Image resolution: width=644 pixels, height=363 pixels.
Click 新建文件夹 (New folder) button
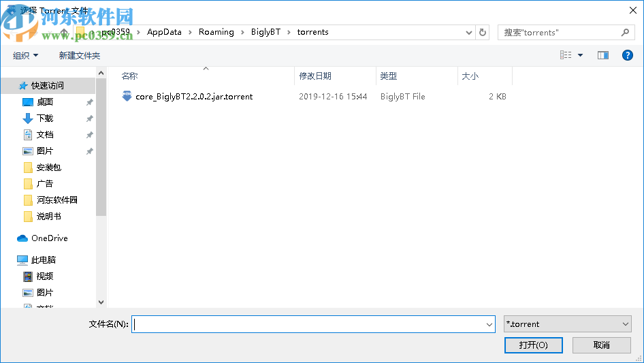click(x=79, y=55)
